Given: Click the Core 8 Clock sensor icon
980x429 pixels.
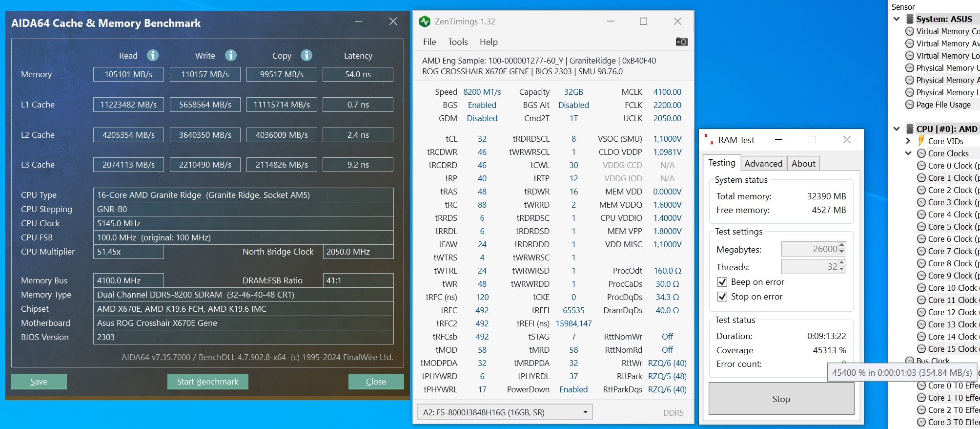Looking at the screenshot, I should 921,263.
